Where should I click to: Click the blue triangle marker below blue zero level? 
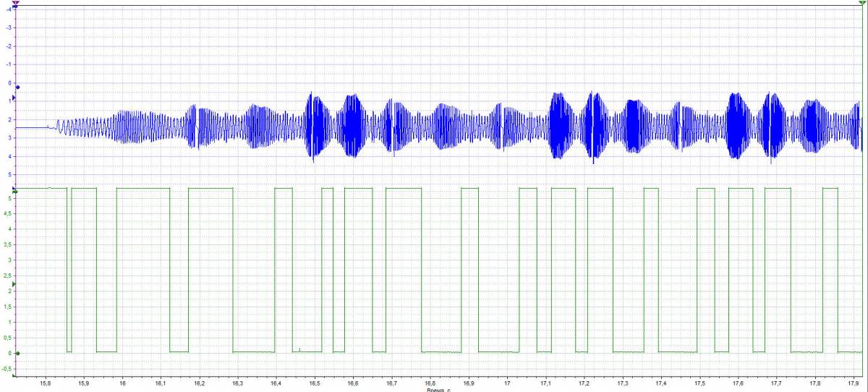(x=14, y=98)
